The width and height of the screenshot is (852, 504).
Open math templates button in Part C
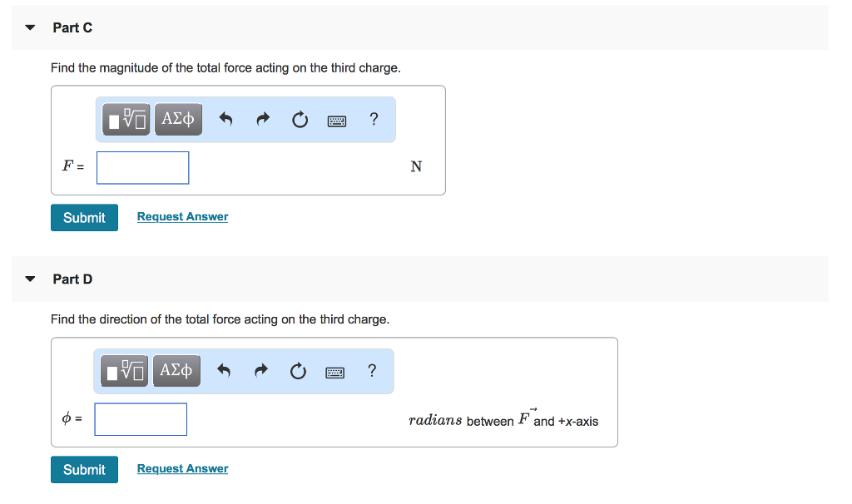126,119
